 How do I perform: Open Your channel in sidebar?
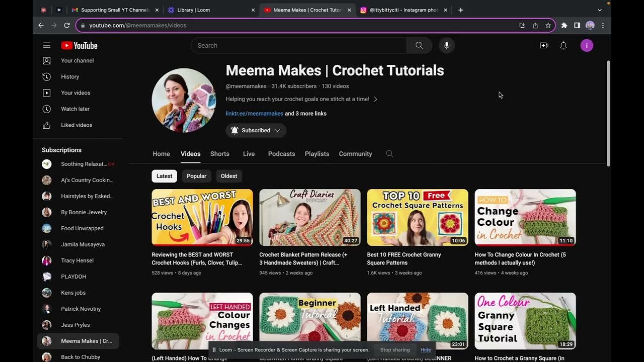click(x=78, y=60)
